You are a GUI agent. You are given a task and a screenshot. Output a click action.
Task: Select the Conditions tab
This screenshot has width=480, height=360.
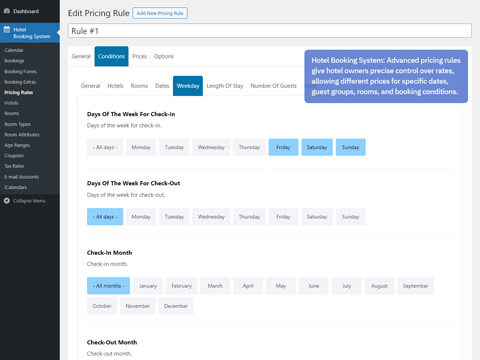coord(111,56)
